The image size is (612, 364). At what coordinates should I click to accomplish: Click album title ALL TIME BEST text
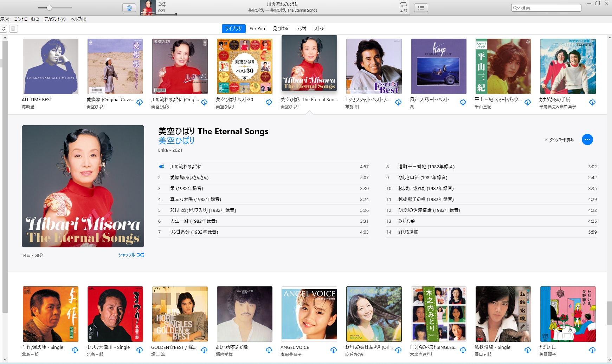[x=37, y=100]
